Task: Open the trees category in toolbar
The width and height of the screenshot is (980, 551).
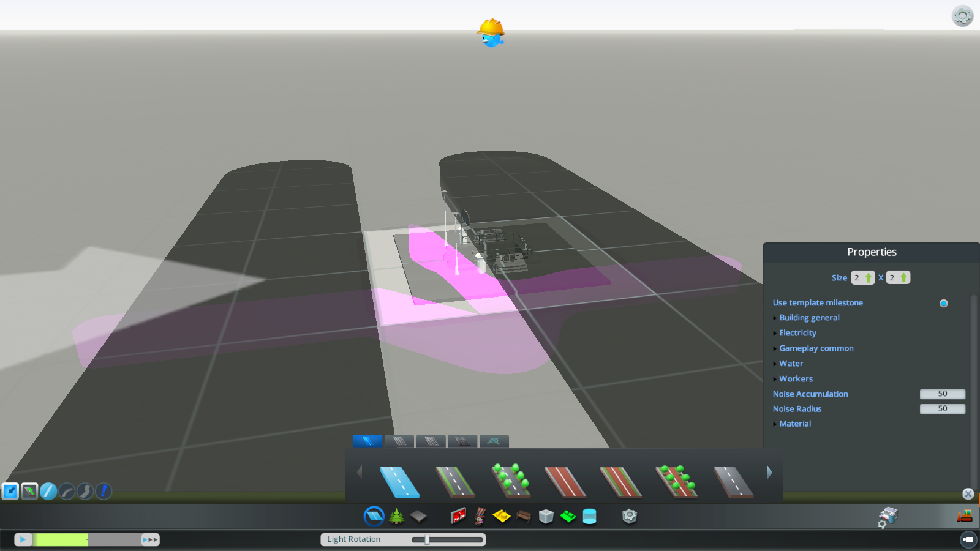Action: 396,517
